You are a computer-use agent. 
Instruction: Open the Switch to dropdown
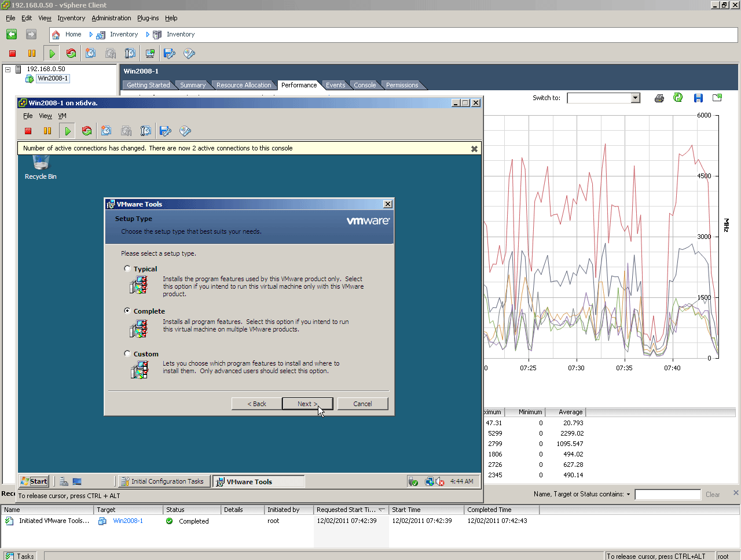[x=635, y=98]
